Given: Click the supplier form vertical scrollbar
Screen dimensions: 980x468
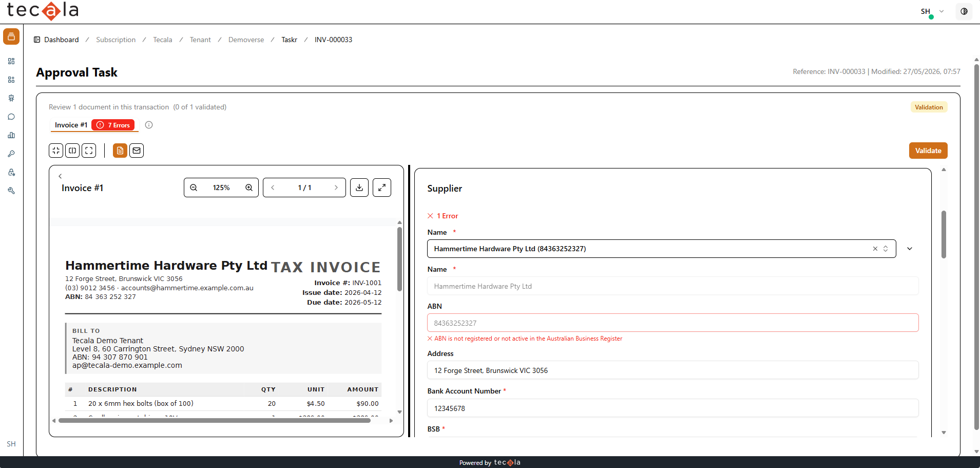Looking at the screenshot, I should click(944, 234).
